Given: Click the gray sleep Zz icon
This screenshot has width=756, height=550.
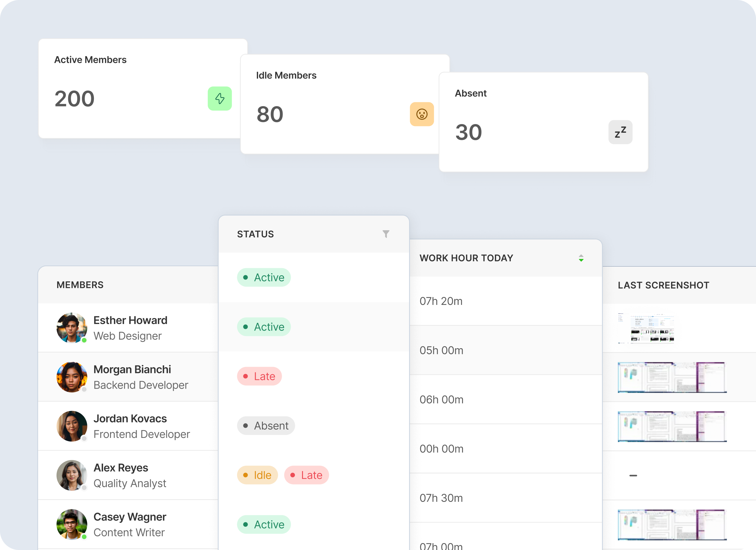Looking at the screenshot, I should tap(620, 132).
